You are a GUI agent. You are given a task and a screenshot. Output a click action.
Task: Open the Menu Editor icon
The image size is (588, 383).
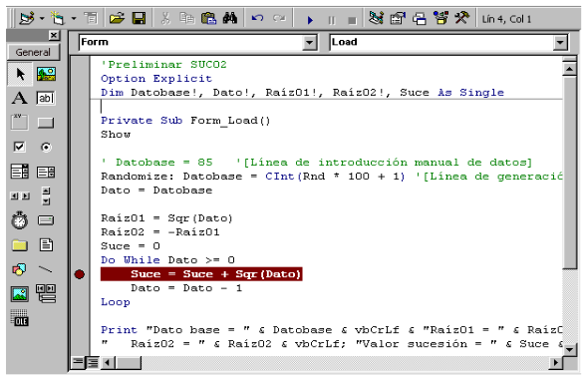(91, 18)
